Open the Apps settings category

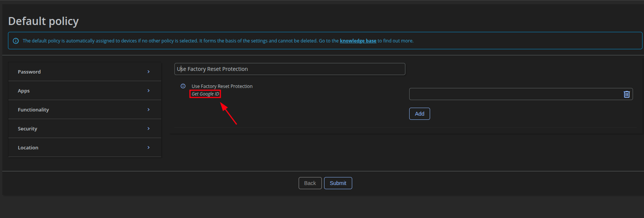tap(24, 91)
